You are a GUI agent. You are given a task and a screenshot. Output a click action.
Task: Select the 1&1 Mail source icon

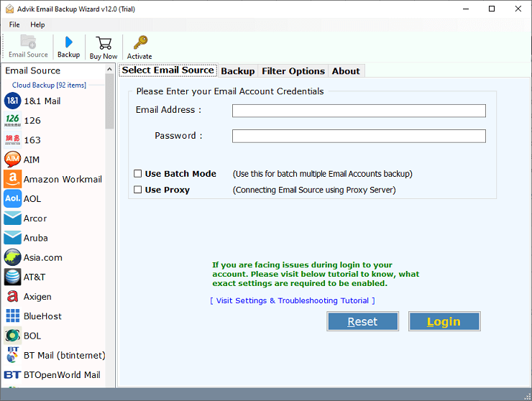pyautogui.click(x=12, y=101)
